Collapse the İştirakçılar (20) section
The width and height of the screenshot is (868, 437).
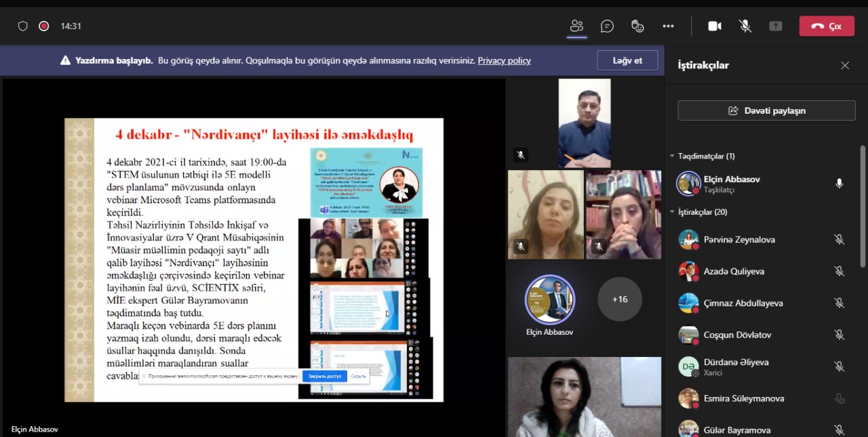coord(672,212)
